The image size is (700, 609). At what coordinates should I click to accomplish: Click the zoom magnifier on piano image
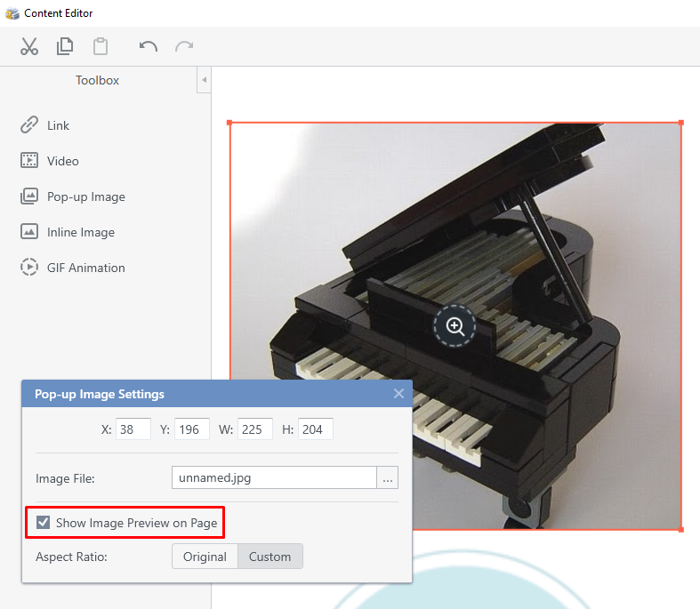[x=455, y=326]
